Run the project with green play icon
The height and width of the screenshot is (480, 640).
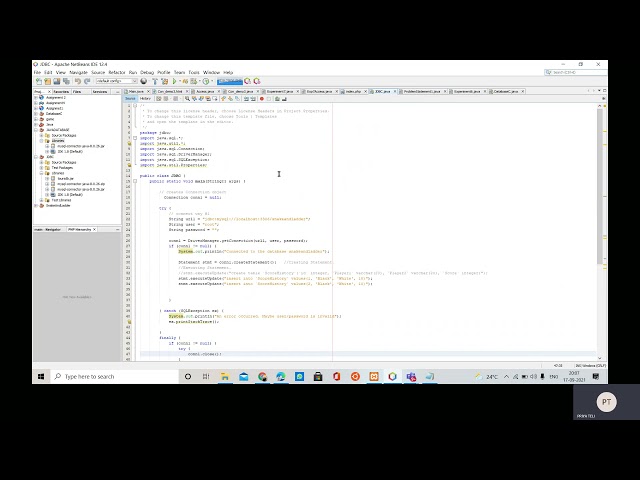click(174, 81)
